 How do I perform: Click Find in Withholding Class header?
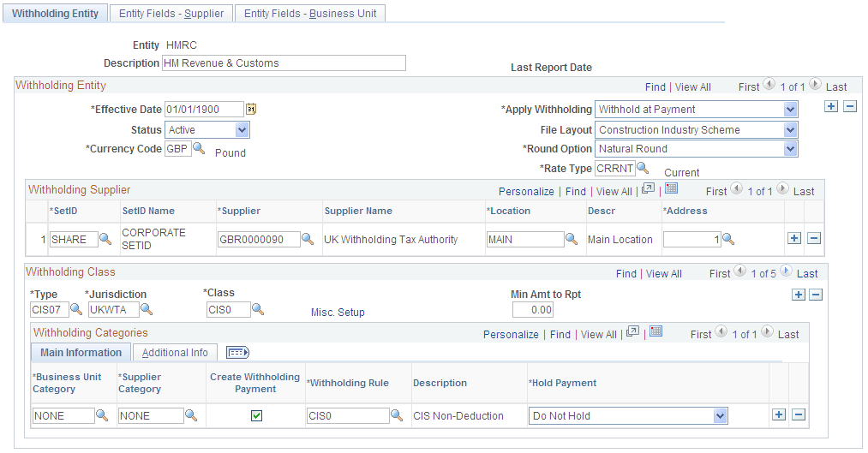point(626,273)
